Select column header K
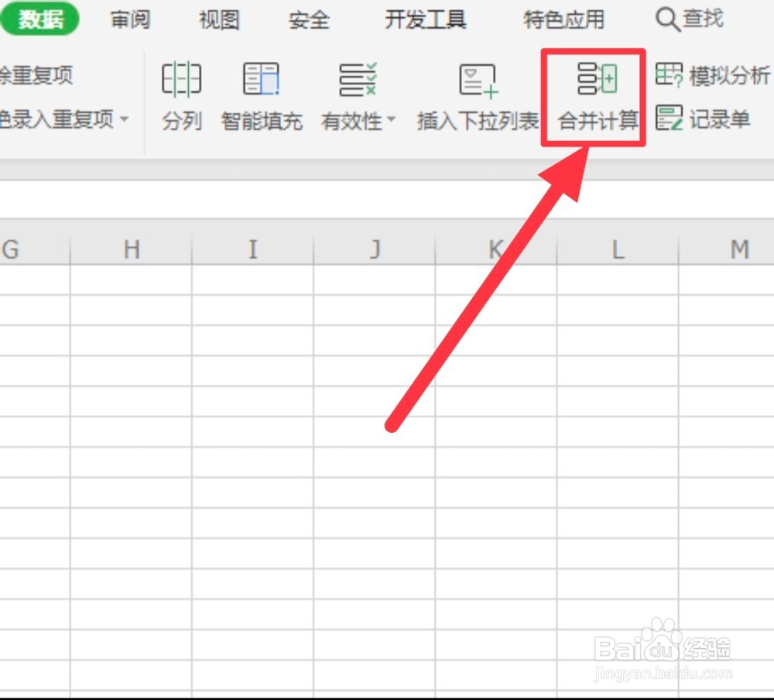 point(495,249)
